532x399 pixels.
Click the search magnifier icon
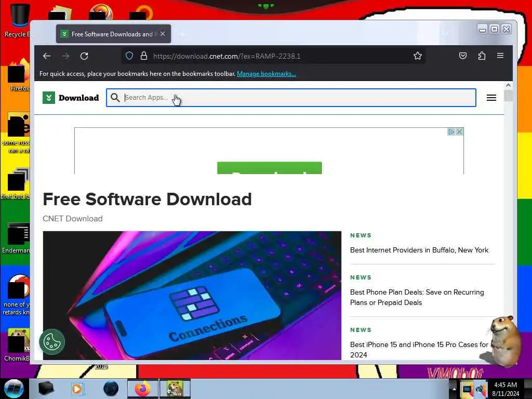tap(115, 98)
